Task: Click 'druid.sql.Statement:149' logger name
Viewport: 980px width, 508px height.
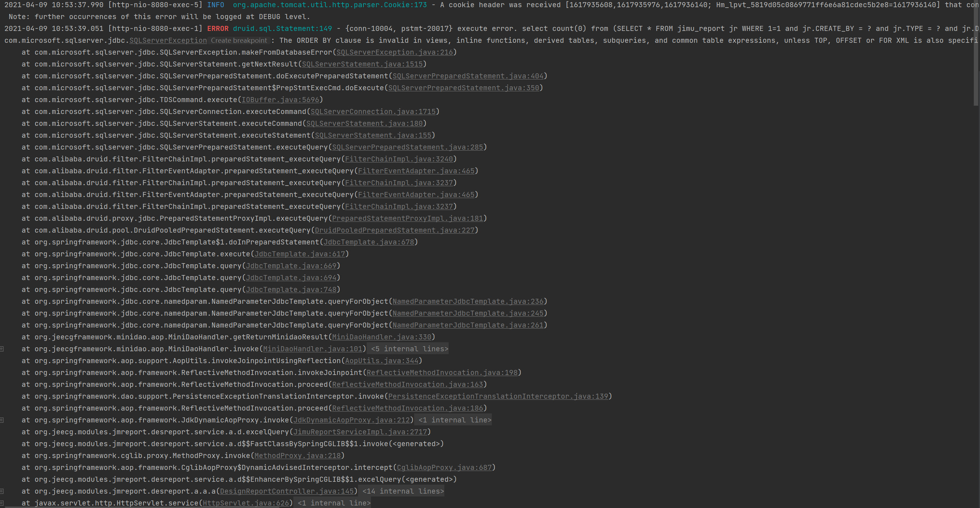Action: 282,28
